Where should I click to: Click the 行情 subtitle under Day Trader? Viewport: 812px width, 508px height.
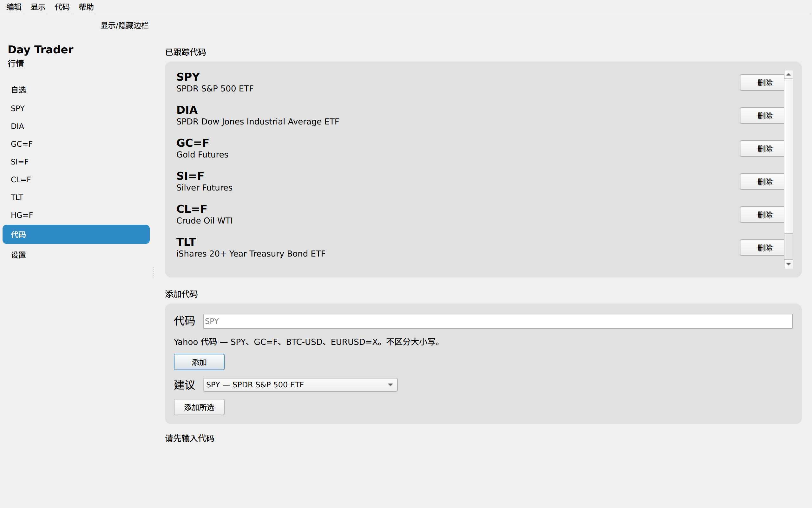click(x=16, y=64)
